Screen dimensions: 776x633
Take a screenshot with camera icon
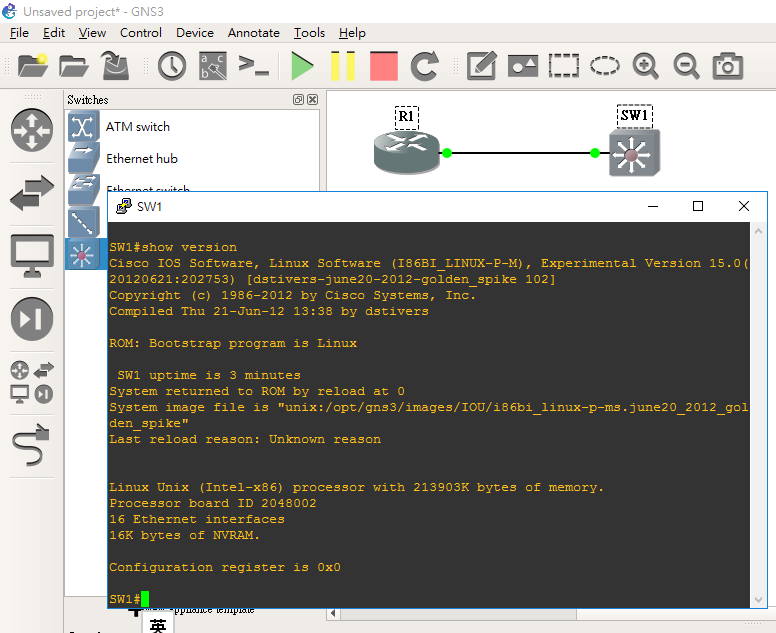pos(728,65)
